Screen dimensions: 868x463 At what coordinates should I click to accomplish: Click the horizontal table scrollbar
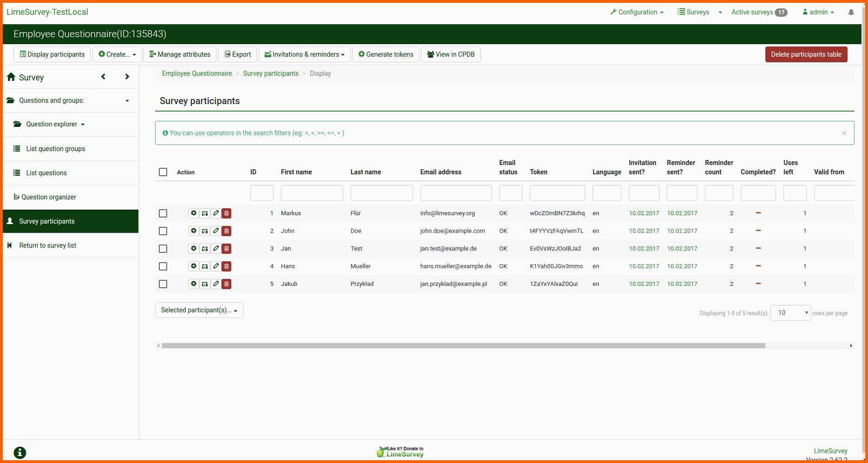click(x=463, y=345)
